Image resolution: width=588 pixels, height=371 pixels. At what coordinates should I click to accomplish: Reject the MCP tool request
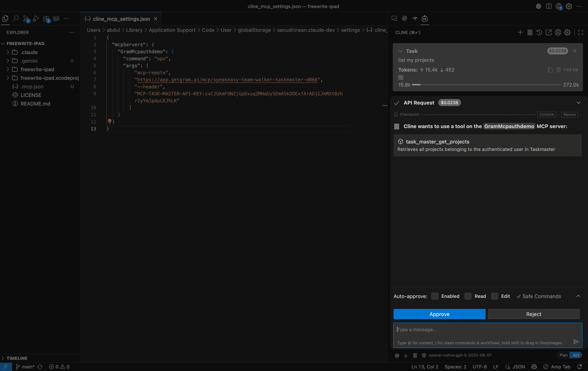point(533,314)
